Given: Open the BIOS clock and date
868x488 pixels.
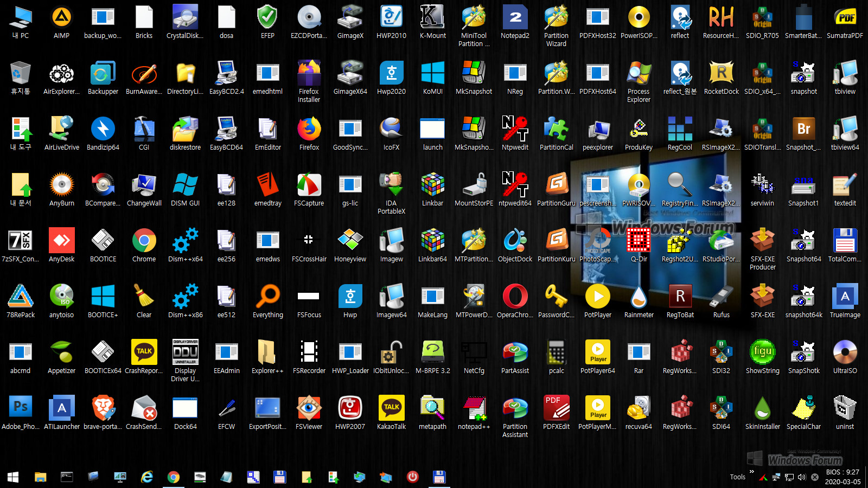Looking at the screenshot, I should [x=843, y=477].
